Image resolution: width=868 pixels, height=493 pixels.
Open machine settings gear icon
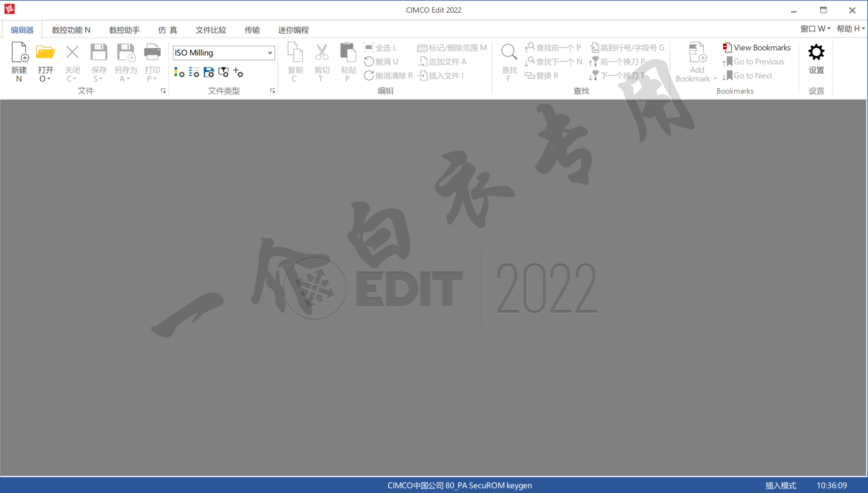pos(223,73)
